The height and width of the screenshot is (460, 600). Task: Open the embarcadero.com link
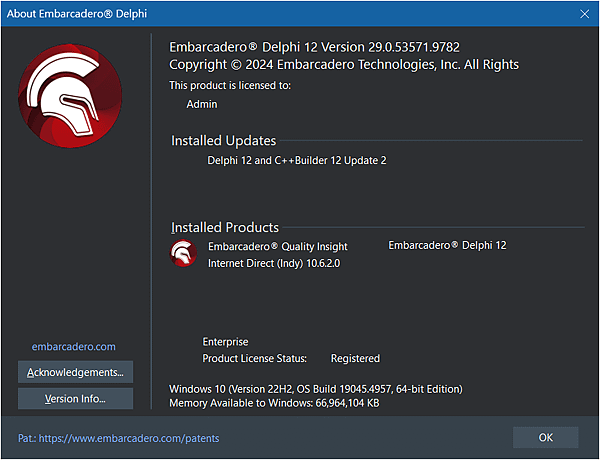coord(73,346)
